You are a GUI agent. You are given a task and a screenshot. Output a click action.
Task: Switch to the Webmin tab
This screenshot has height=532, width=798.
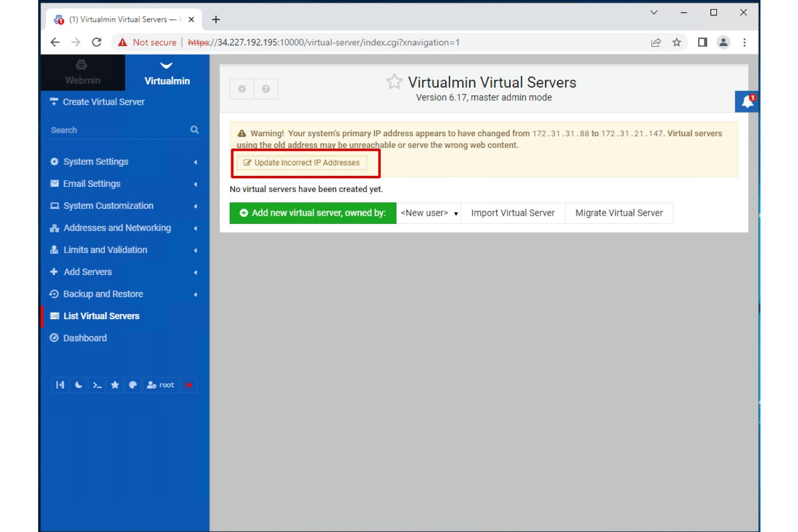[83, 72]
